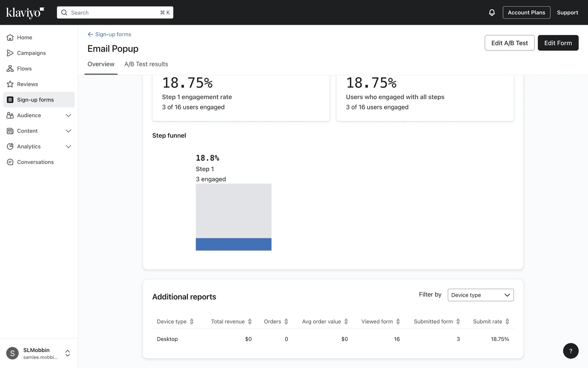This screenshot has height=368, width=588.
Task: Expand the Analytics sidebar section
Action: 68,147
